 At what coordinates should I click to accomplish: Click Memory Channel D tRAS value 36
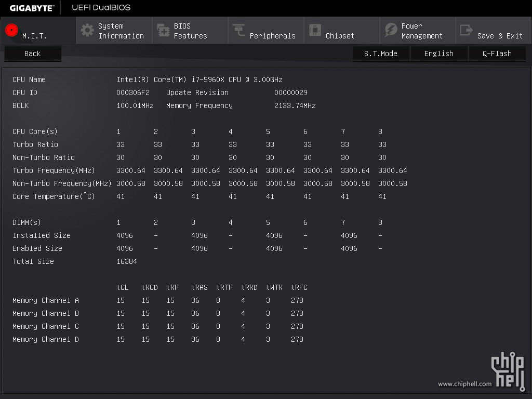coord(195,340)
